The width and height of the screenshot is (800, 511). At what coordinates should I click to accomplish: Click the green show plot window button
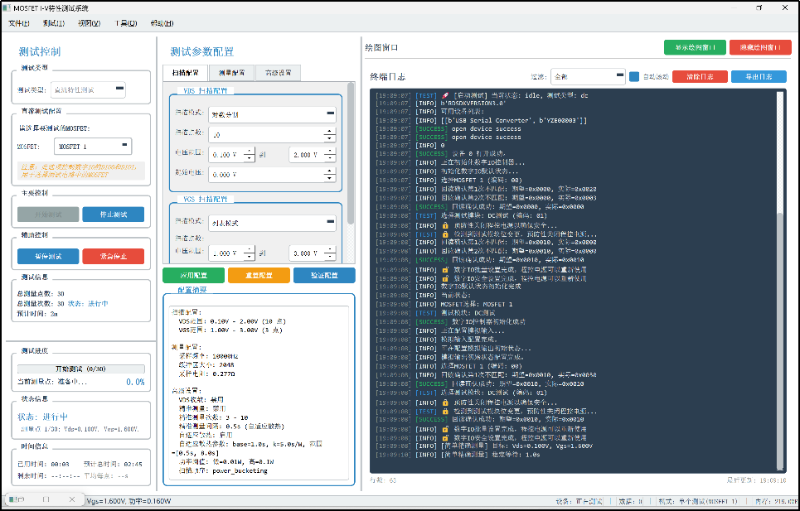(x=694, y=47)
